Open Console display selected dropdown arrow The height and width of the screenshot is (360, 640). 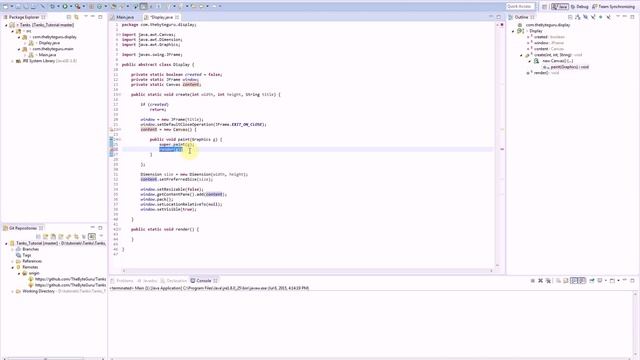606,281
